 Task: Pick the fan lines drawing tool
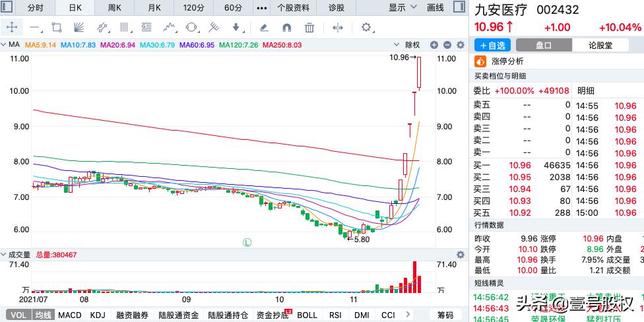click(79, 28)
